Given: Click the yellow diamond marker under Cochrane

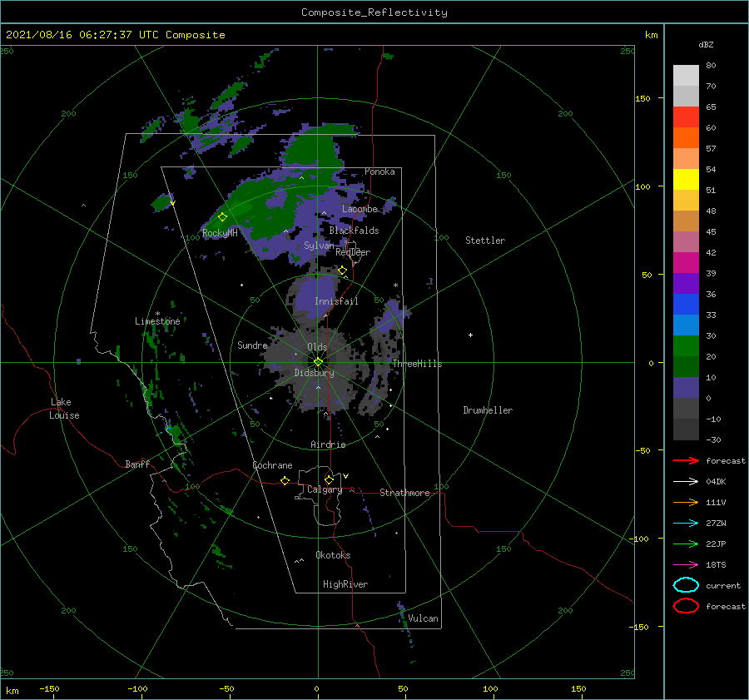Looking at the screenshot, I should [x=285, y=480].
